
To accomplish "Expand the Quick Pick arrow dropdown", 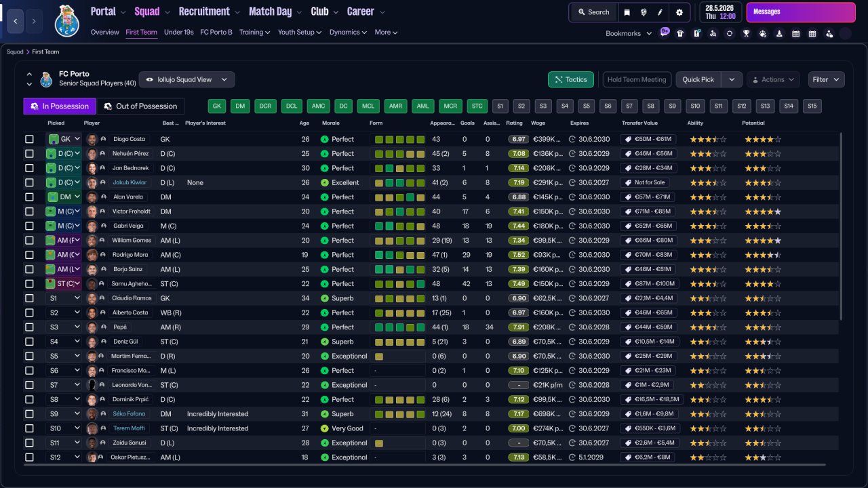I will pyautogui.click(x=731, y=79).
